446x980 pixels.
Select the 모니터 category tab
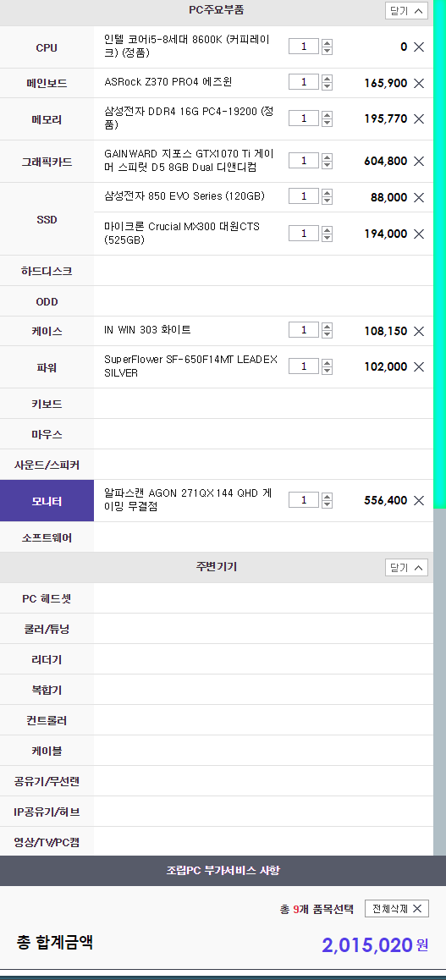pyautogui.click(x=47, y=501)
